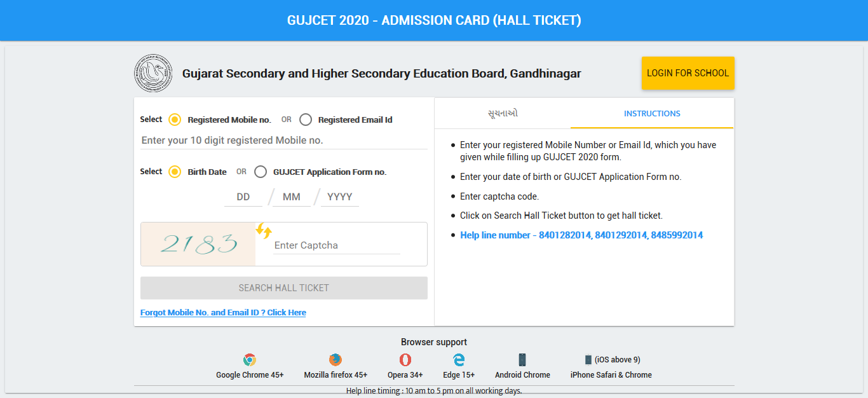Screen dimensions: 868x398
Task: Select the Registered Mobile no. radio option
Action: (175, 120)
